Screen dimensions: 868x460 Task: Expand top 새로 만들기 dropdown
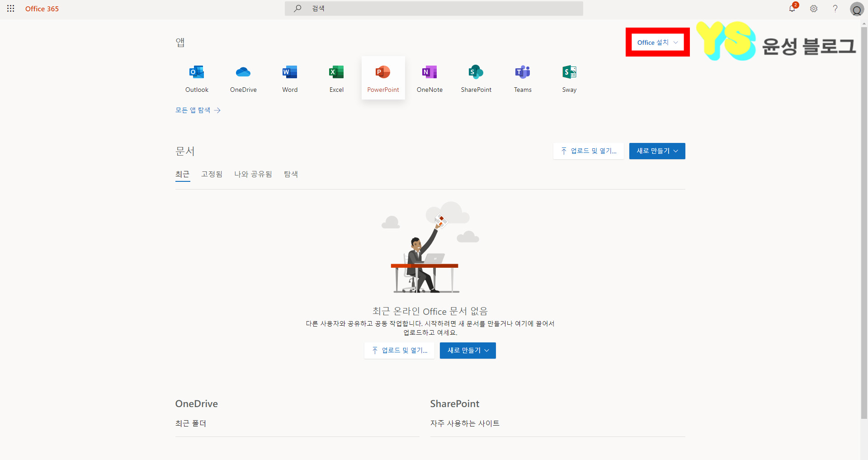657,151
